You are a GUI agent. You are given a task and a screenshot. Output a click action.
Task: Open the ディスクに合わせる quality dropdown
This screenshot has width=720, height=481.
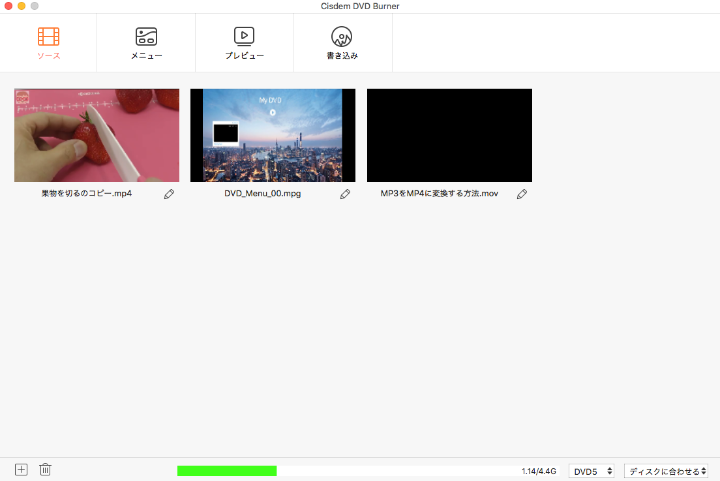666,471
